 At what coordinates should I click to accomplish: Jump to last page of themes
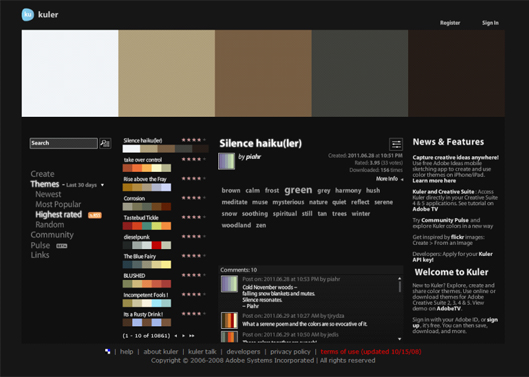[192, 336]
